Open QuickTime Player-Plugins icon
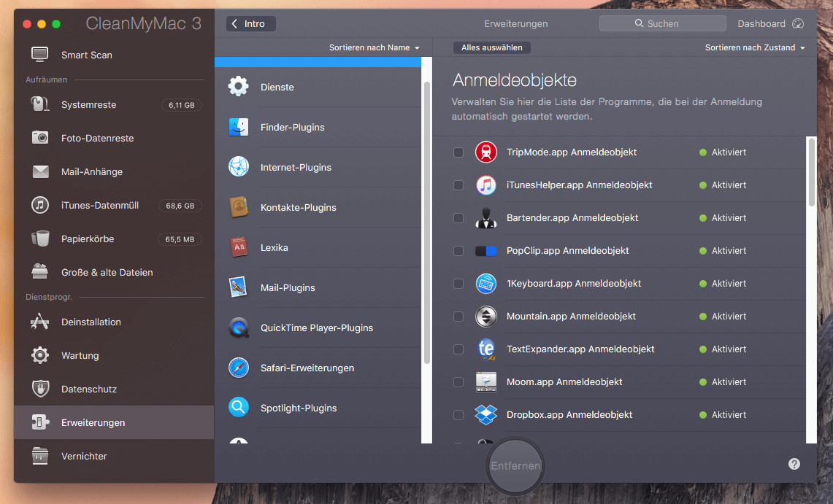833x504 pixels. [x=239, y=327]
